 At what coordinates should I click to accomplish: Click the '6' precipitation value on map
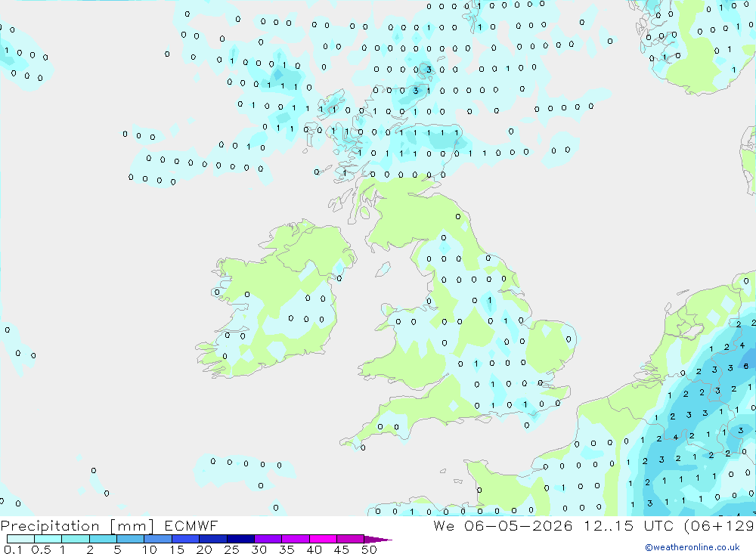pos(746,367)
